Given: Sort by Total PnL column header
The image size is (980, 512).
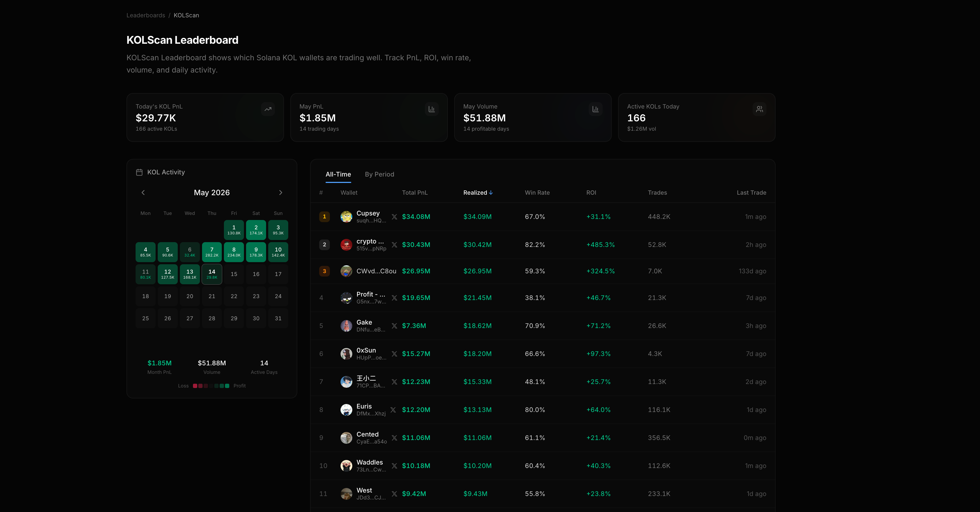Looking at the screenshot, I should 415,193.
